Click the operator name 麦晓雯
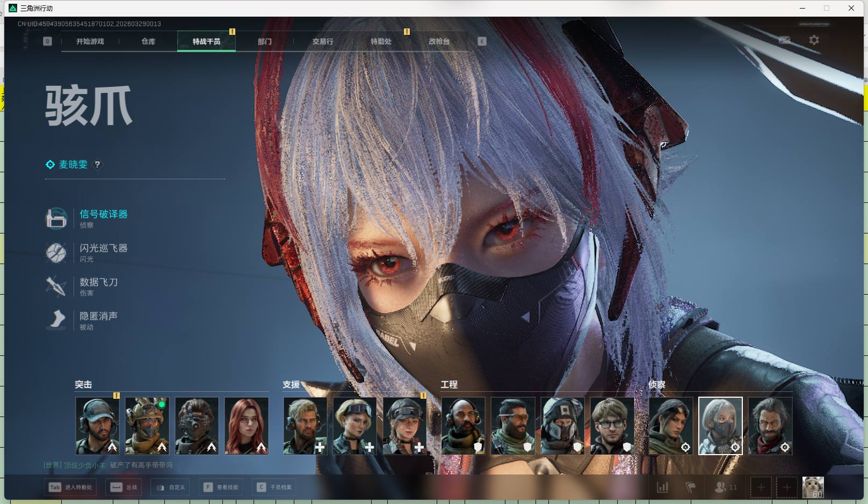 pyautogui.click(x=73, y=165)
